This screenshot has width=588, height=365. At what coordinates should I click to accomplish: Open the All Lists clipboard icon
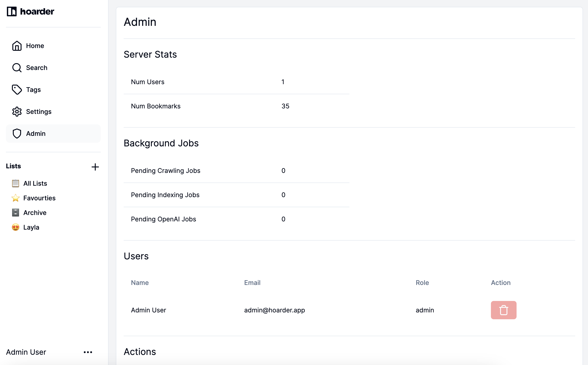pyautogui.click(x=16, y=183)
